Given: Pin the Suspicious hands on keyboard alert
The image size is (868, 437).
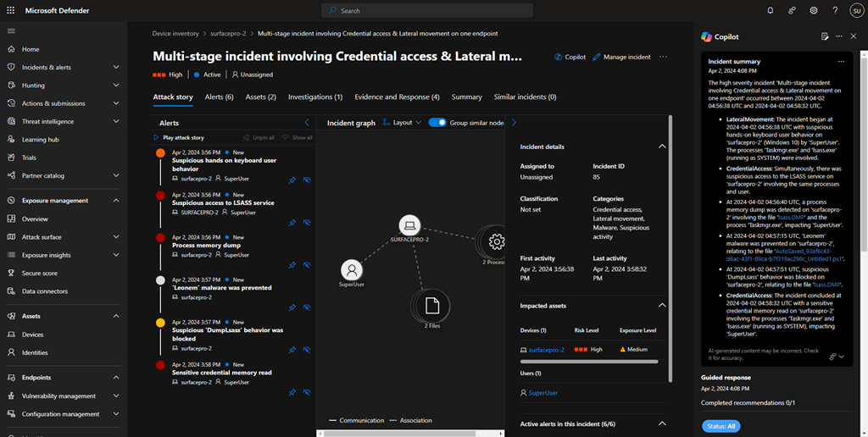Looking at the screenshot, I should [x=292, y=180].
